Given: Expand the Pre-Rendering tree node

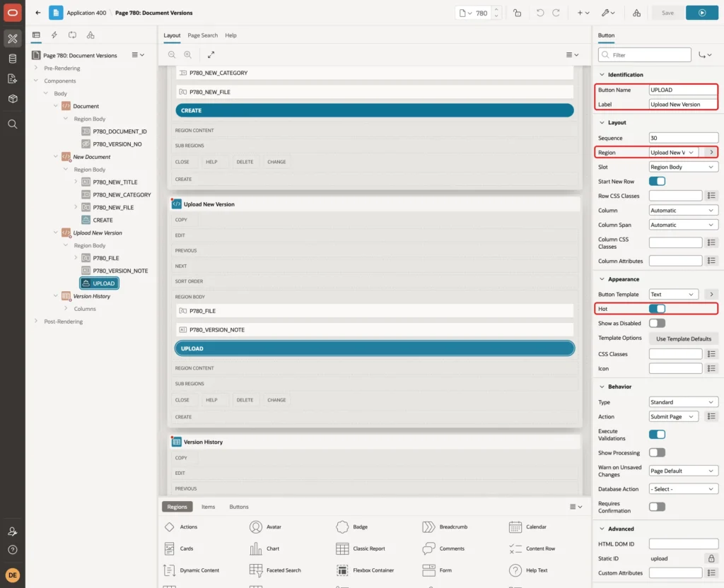Looking at the screenshot, I should pyautogui.click(x=36, y=69).
